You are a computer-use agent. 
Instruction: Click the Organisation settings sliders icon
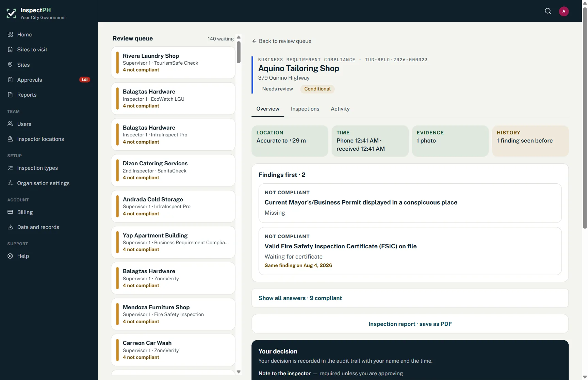click(10, 183)
